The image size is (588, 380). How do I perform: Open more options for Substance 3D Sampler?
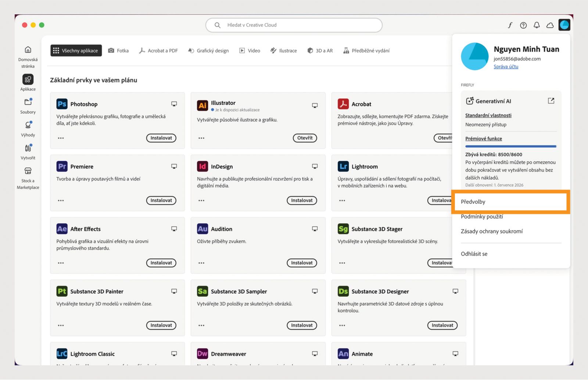coord(201,326)
